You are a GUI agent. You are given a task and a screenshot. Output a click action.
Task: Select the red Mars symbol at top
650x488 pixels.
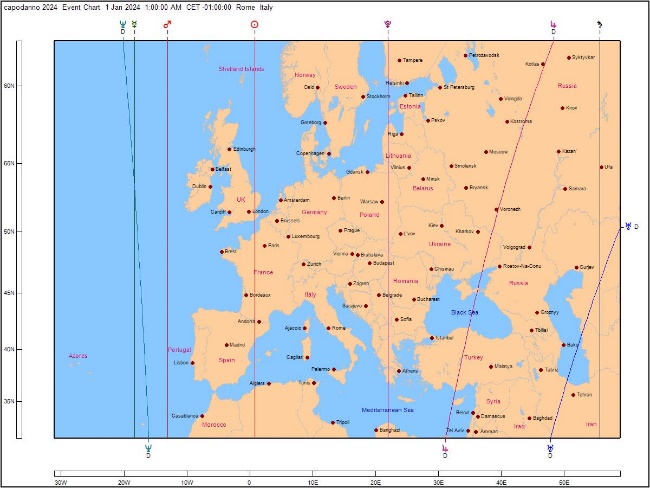167,24
